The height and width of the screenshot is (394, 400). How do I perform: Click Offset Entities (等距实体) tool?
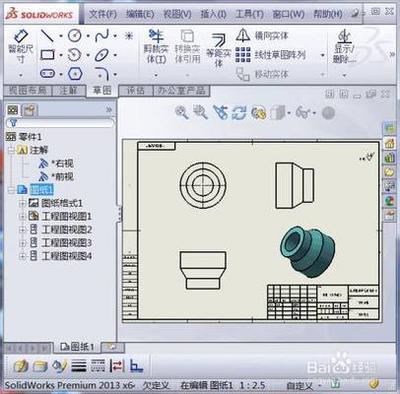tap(219, 50)
